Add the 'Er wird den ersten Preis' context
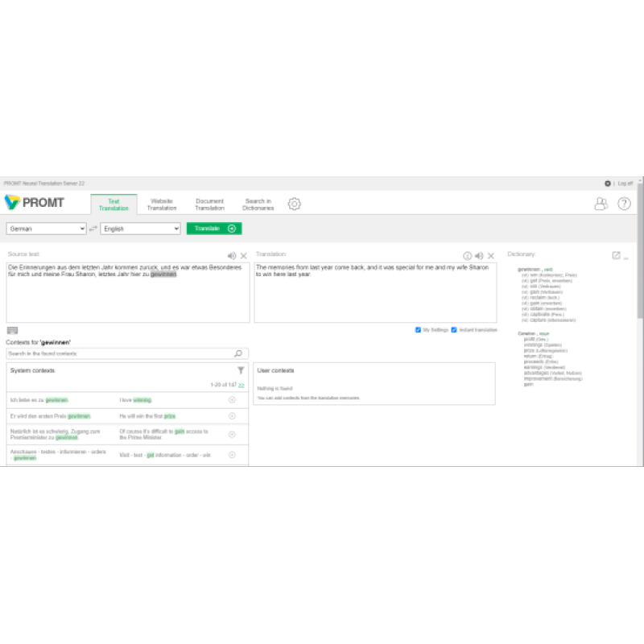The image size is (644, 644). click(x=232, y=416)
